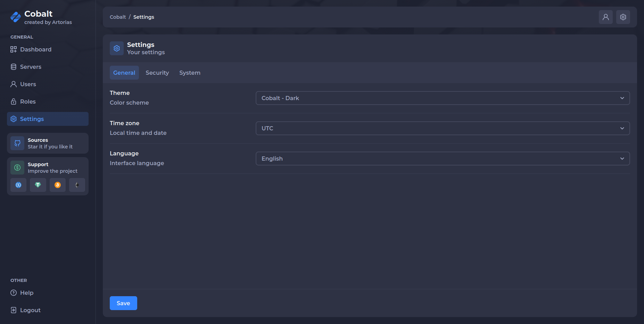Switch to the System tab
The image size is (644, 324).
pyautogui.click(x=190, y=73)
